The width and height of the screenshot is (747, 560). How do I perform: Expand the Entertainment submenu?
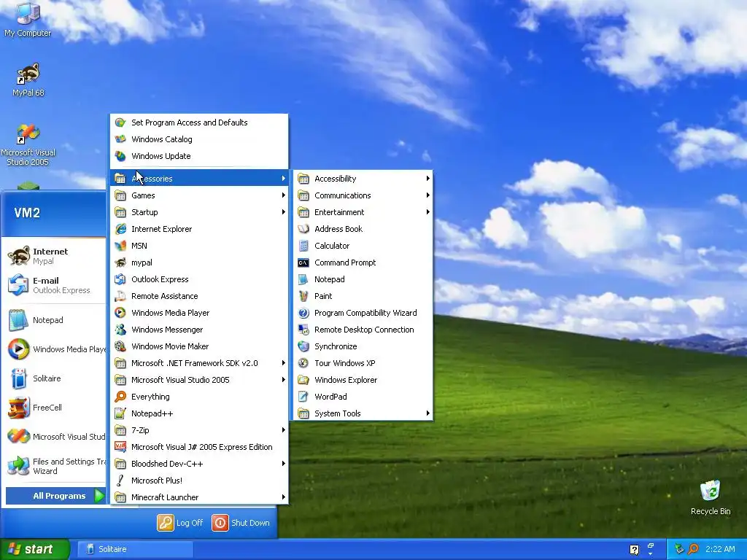(x=363, y=212)
